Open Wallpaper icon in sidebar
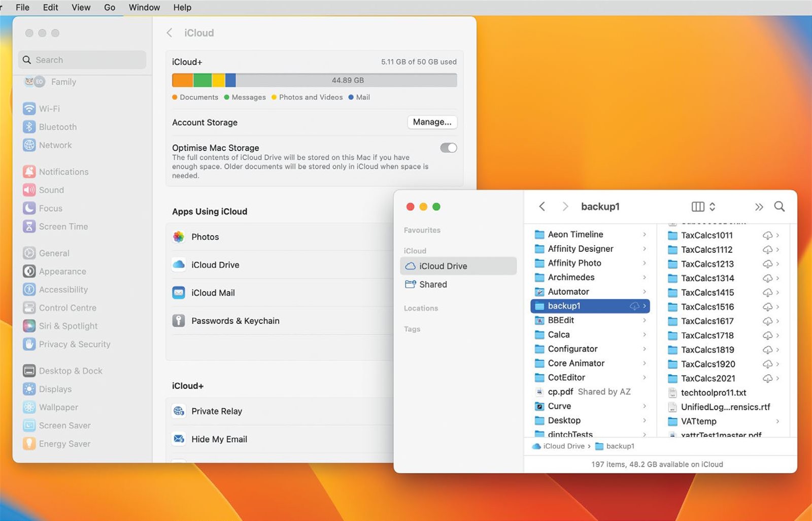 [29, 407]
